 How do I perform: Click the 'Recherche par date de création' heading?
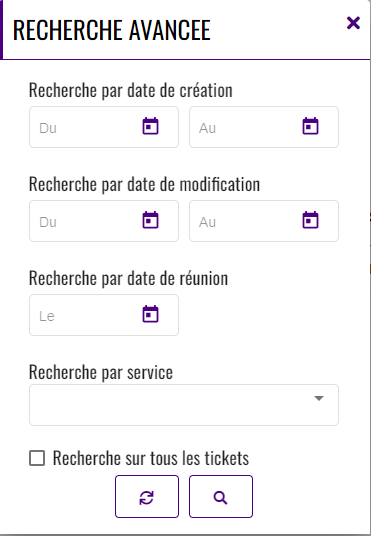pos(131,91)
